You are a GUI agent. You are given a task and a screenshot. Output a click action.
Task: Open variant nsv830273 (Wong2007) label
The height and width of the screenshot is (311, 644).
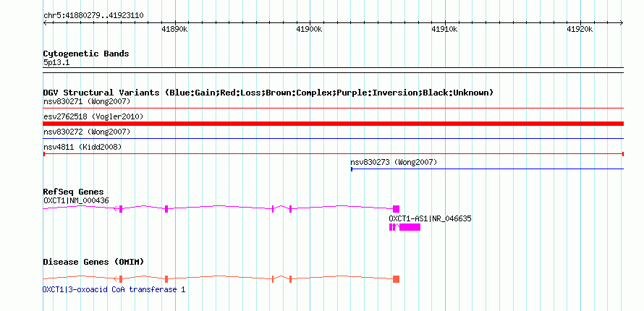[x=394, y=162]
